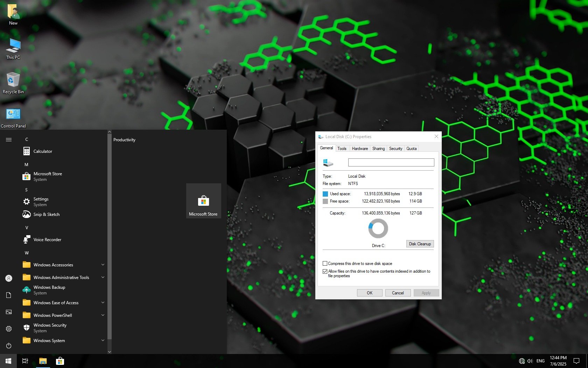The width and height of the screenshot is (588, 368).
Task: Click the Power icon in Start menu
Action: (9, 346)
